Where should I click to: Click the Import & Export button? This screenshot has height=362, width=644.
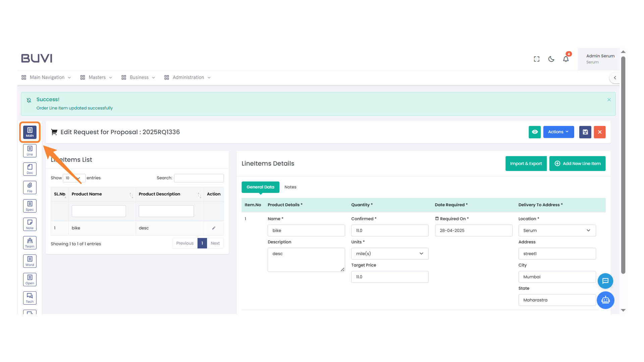click(x=526, y=164)
